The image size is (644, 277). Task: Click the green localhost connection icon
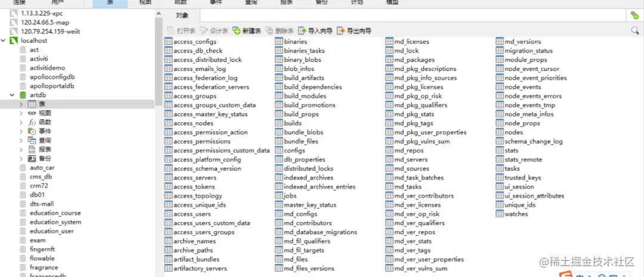point(14,41)
